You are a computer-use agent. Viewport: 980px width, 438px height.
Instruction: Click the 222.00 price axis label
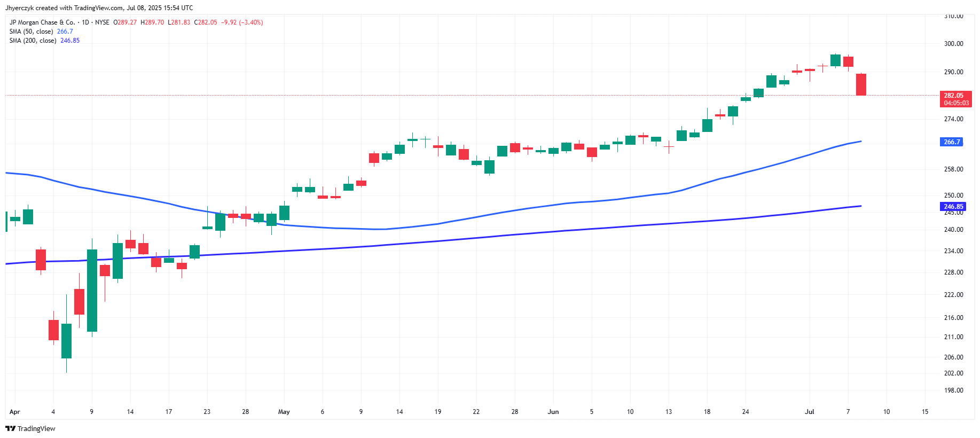coord(953,295)
